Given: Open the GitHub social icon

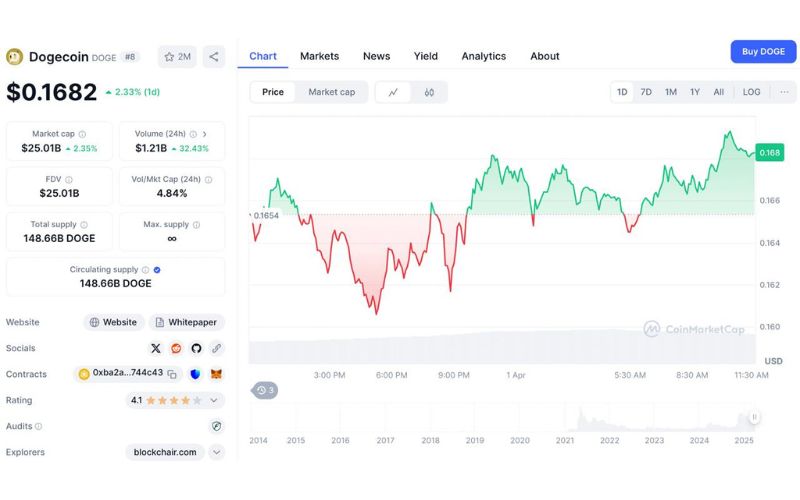Looking at the screenshot, I should point(196,348).
